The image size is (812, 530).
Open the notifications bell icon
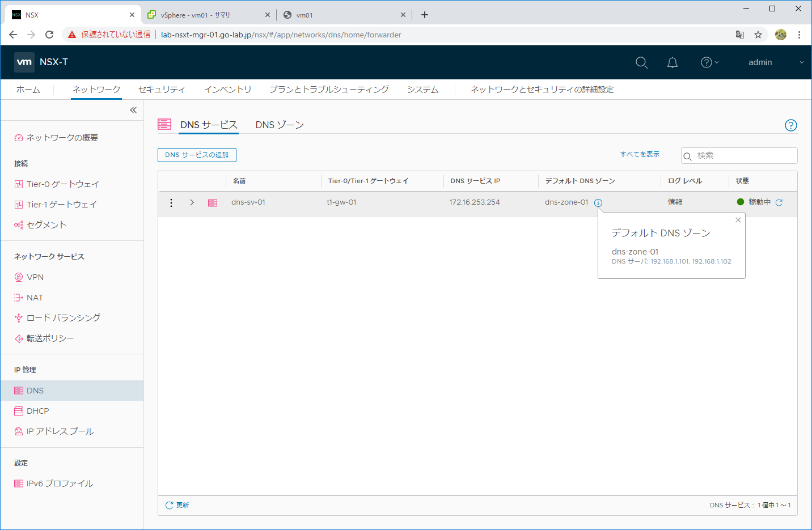673,62
